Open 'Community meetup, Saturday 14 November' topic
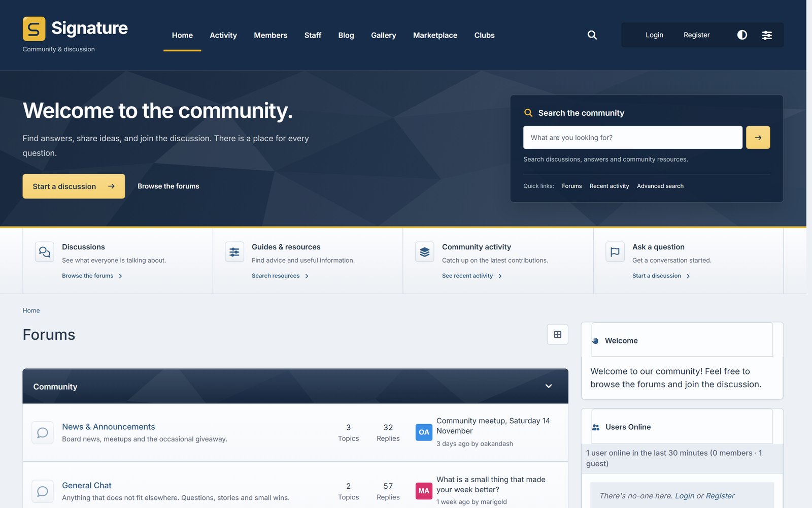The height and width of the screenshot is (508, 812). click(493, 426)
